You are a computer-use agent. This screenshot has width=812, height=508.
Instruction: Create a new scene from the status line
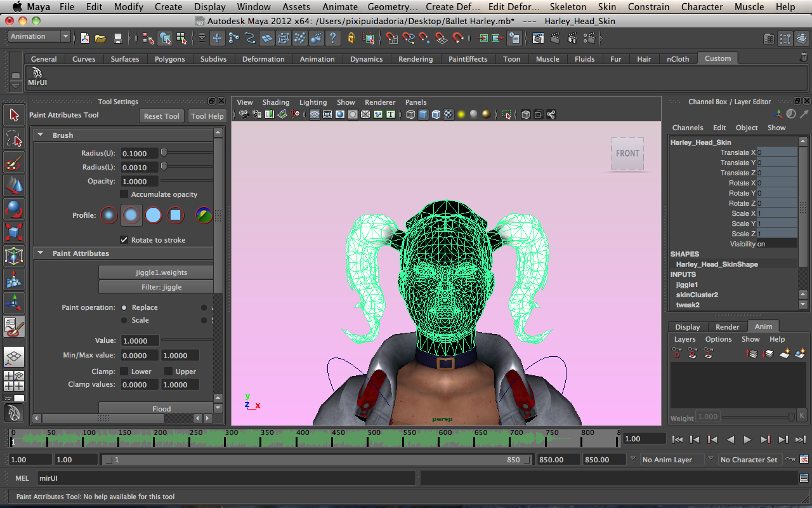coord(85,38)
